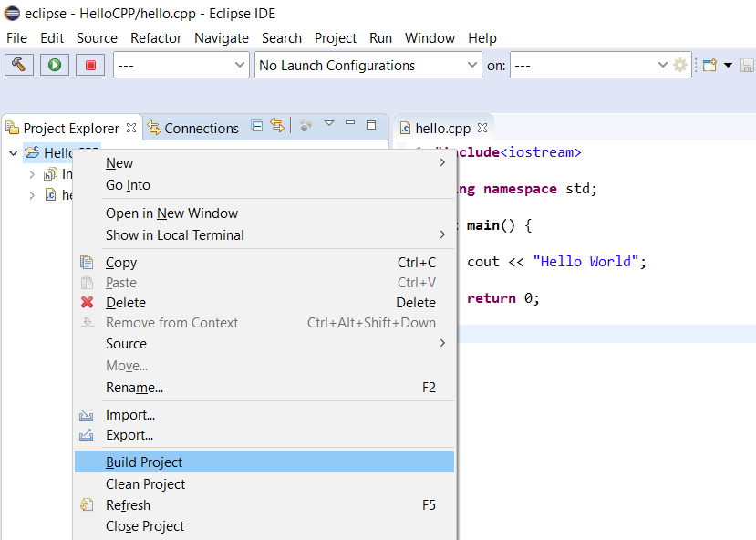Switch to the Connections tab
Screen dimensions: 756x540
click(201, 129)
